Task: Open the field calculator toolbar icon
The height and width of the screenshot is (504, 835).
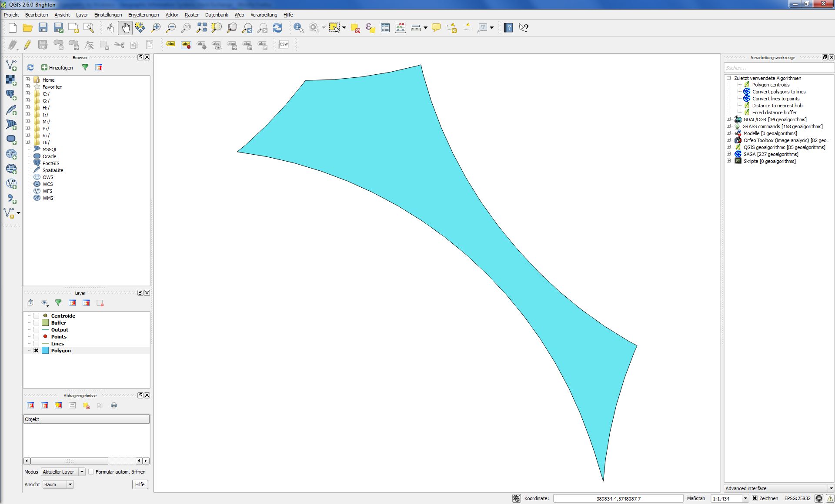Action: pos(400,28)
